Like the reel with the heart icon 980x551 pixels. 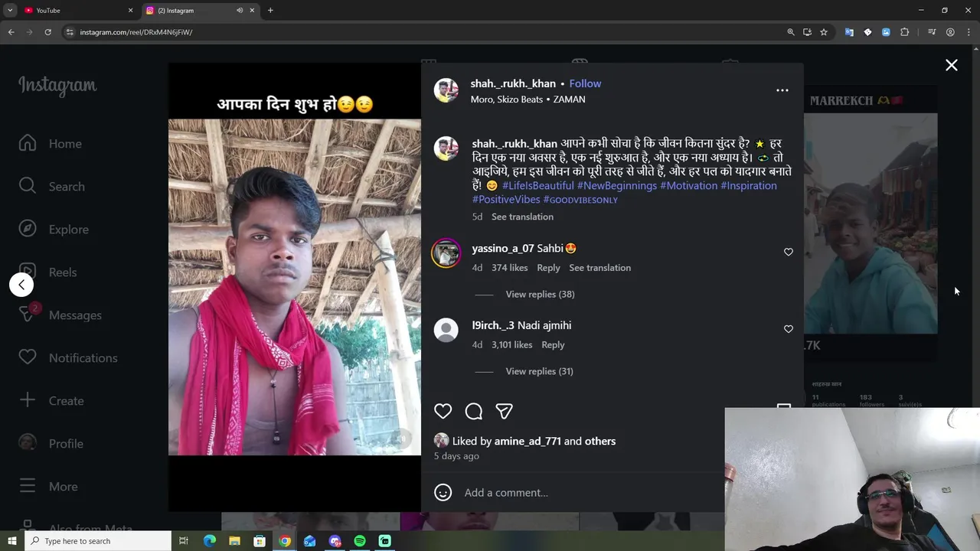(x=443, y=411)
